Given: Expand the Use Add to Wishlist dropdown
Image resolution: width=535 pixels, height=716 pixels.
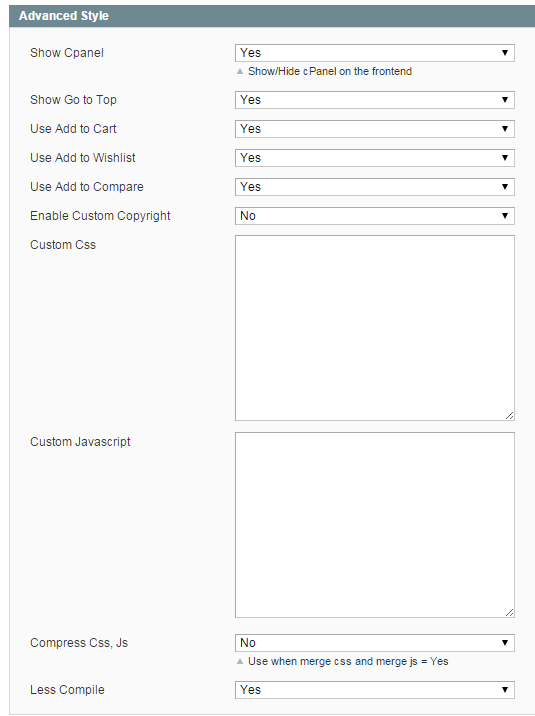Looking at the screenshot, I should [375, 158].
